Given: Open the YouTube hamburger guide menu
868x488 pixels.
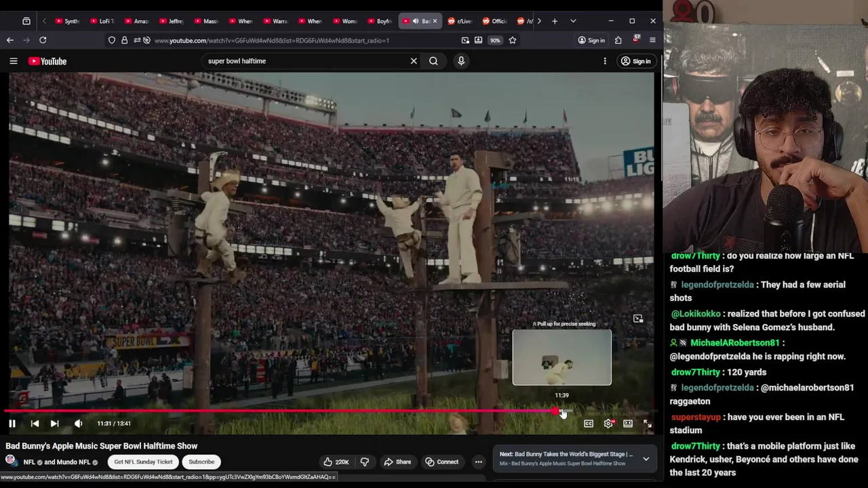Looking at the screenshot, I should coord(14,61).
